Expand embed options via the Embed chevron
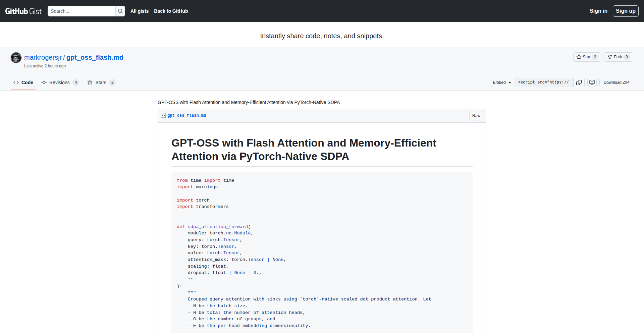 tap(509, 82)
